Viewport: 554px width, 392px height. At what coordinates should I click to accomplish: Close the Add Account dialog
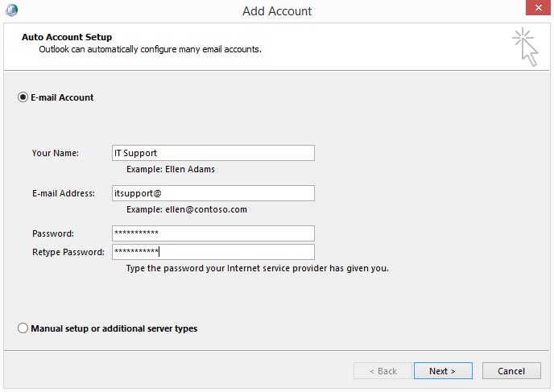click(x=538, y=8)
